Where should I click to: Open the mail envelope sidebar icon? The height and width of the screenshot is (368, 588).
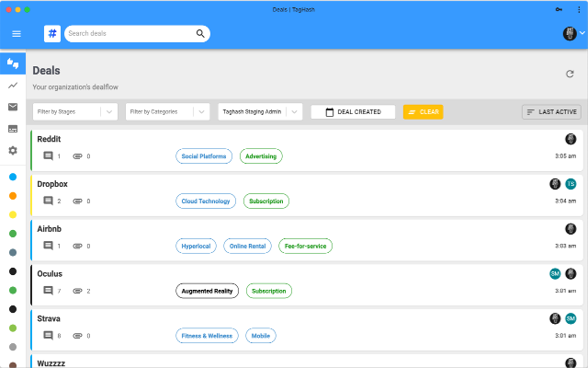(x=13, y=107)
